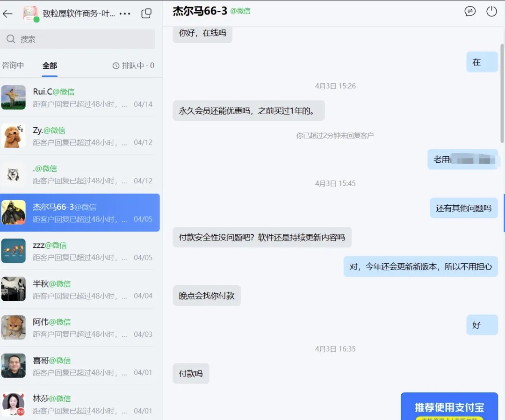Click notice '你已超过2分钟未回复客户'
Image resolution: width=505 pixels, height=420 pixels.
335,136
